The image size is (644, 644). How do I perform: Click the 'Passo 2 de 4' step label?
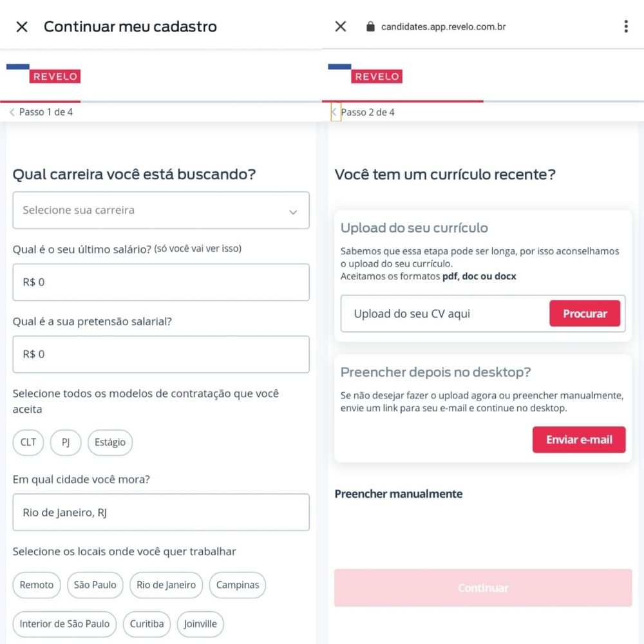click(367, 111)
